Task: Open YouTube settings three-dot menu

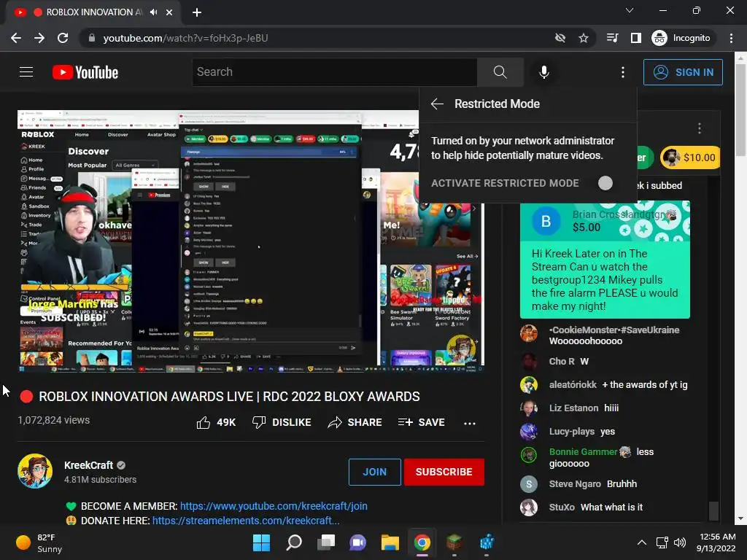Action: [x=623, y=72]
